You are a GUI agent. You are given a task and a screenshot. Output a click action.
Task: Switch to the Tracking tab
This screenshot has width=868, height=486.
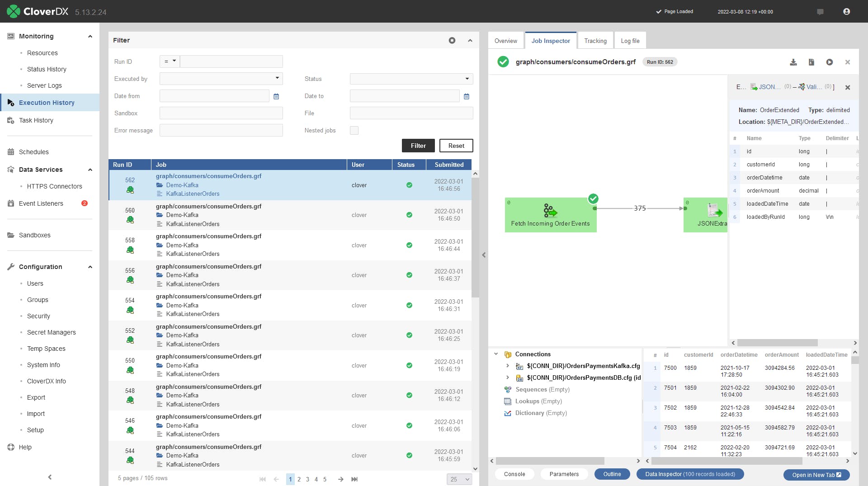[595, 41]
